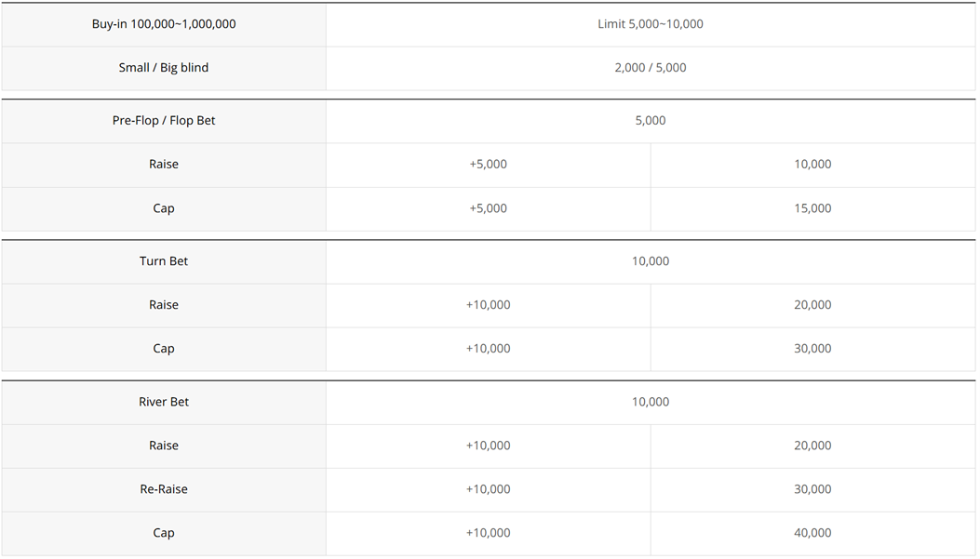Click the "Re-Raise" row label

tap(164, 489)
